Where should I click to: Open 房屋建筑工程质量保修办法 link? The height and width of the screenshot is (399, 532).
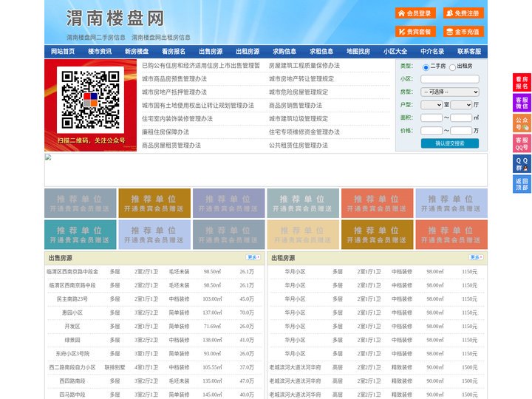tap(304, 66)
